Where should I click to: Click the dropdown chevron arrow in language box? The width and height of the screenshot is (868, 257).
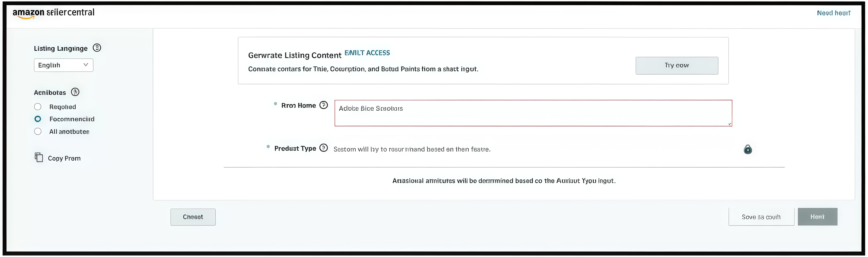click(x=86, y=65)
